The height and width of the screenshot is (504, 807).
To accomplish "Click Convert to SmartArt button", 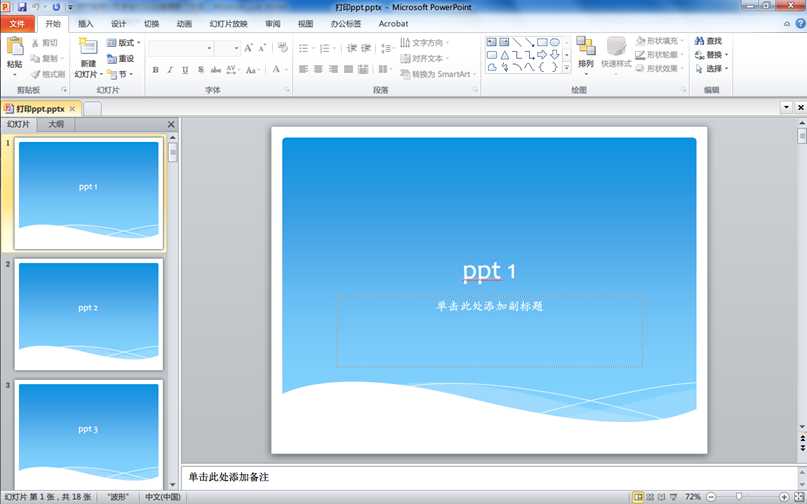I will point(436,74).
